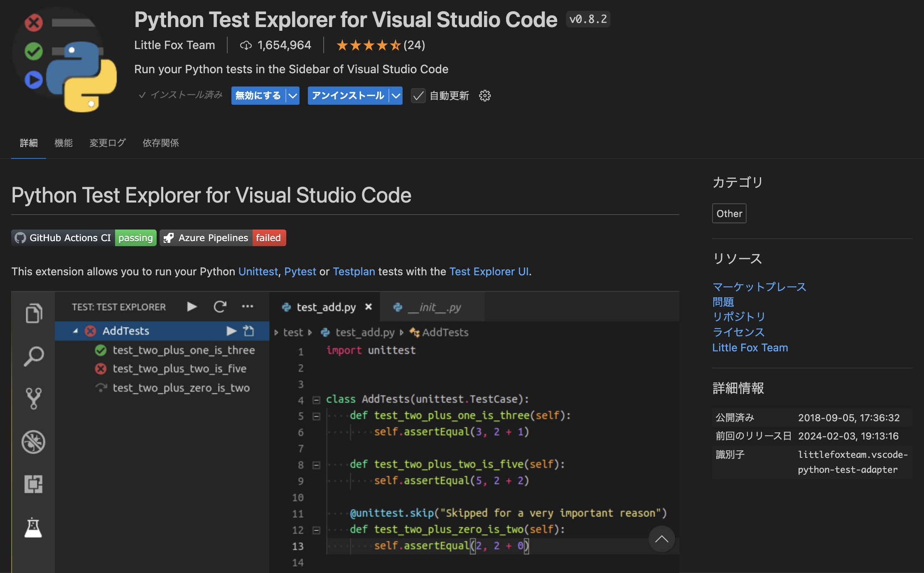924x573 pixels.
Task: Toggle the 自動更新 checkbox
Action: [x=418, y=96]
